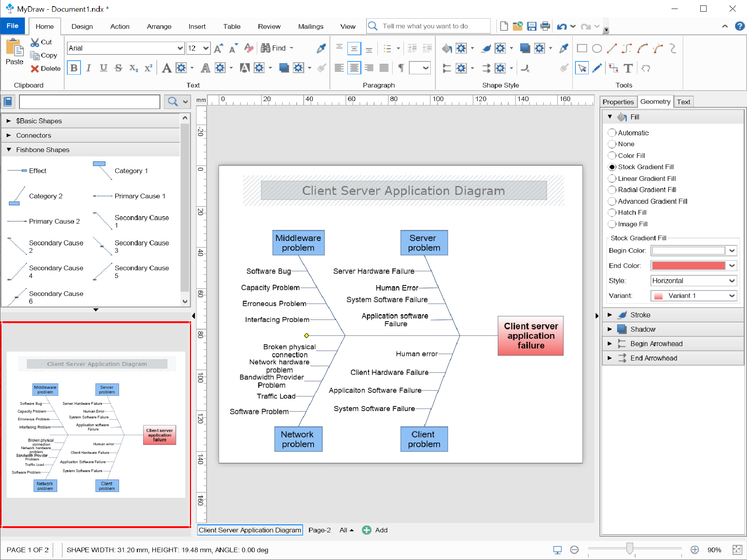
Task: Click the Strikethrough text icon
Action: coord(119,68)
